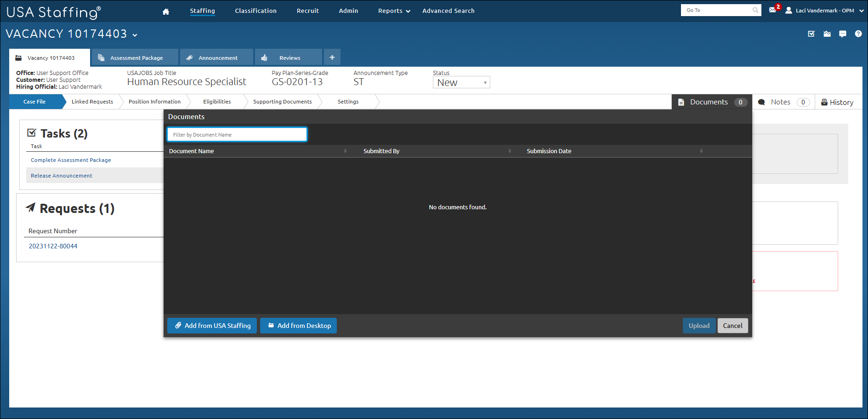Select the Supporting Documents step

tap(283, 102)
